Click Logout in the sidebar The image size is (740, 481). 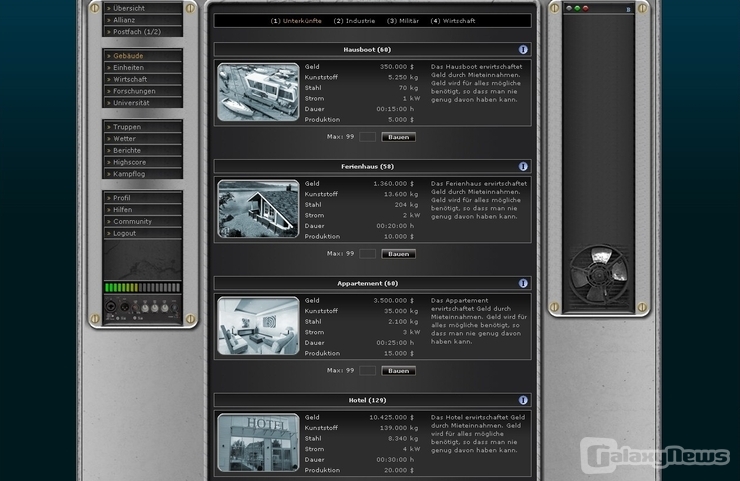coord(143,233)
